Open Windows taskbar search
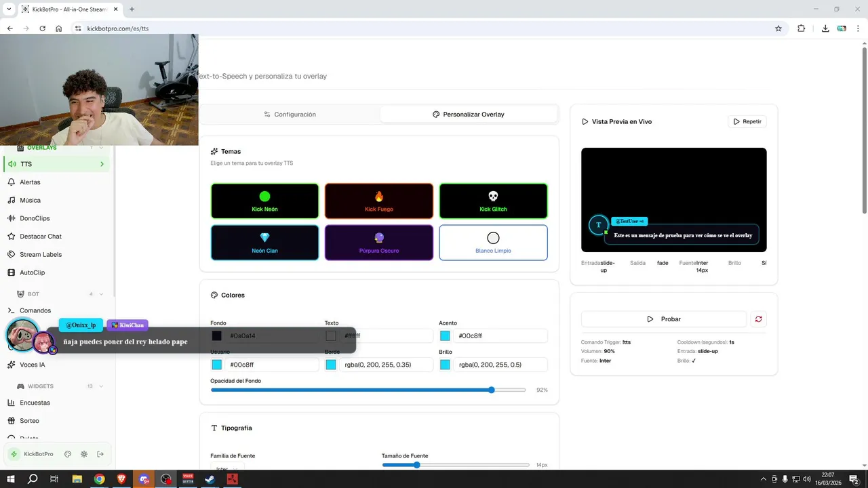The image size is (868, 488). coord(33,479)
